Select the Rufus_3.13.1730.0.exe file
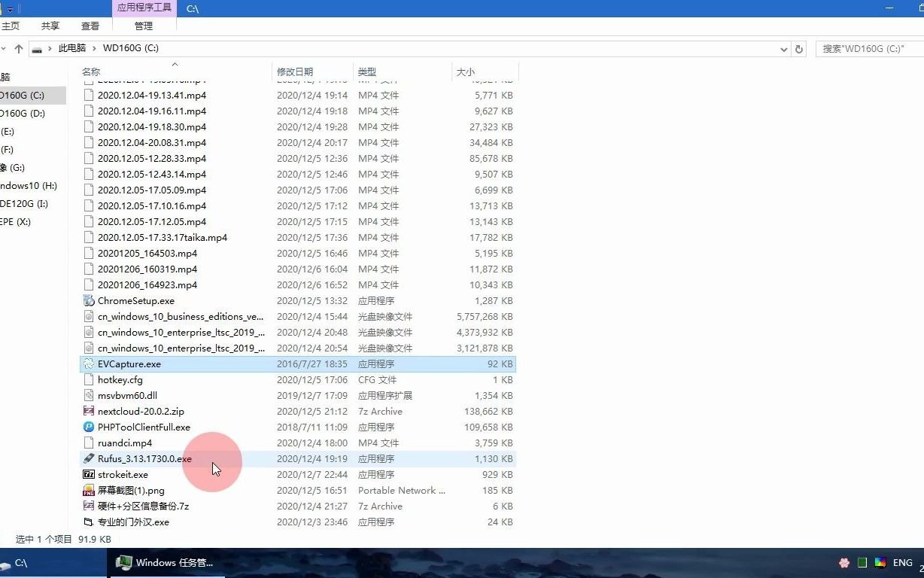 click(144, 458)
